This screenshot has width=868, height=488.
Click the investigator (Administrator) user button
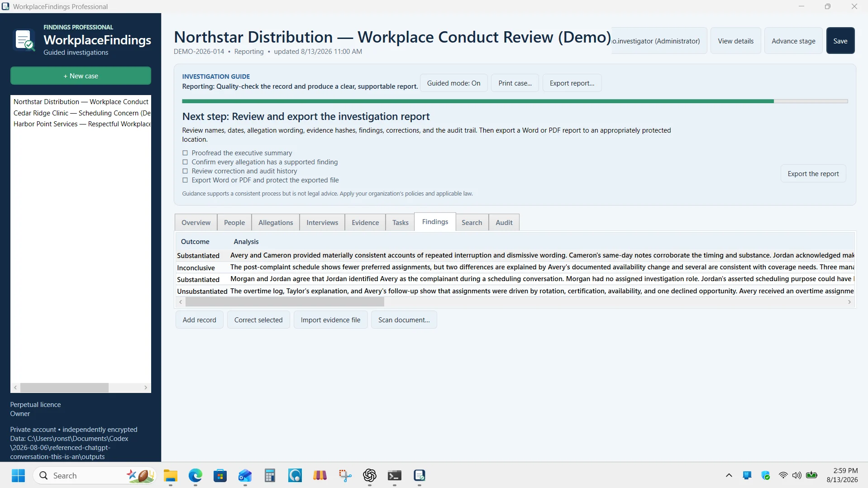point(659,41)
